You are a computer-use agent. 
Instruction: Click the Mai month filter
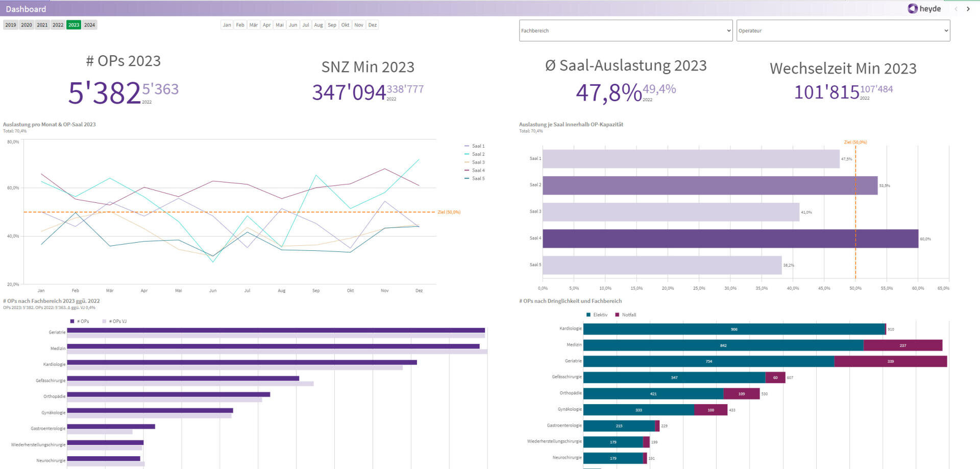pos(279,25)
